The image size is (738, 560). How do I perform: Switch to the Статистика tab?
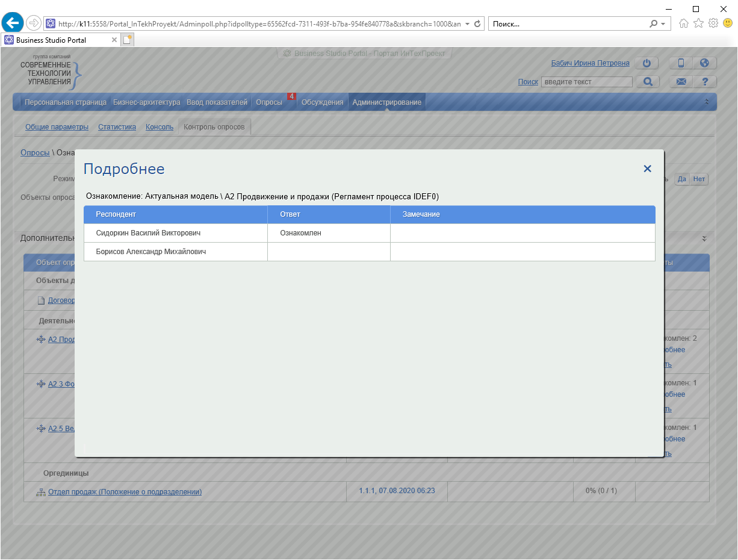pyautogui.click(x=117, y=127)
